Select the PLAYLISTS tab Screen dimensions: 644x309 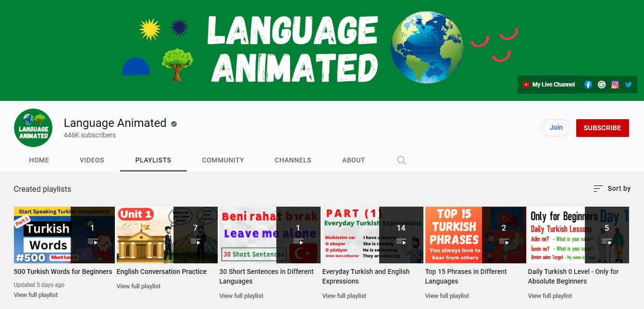(153, 160)
